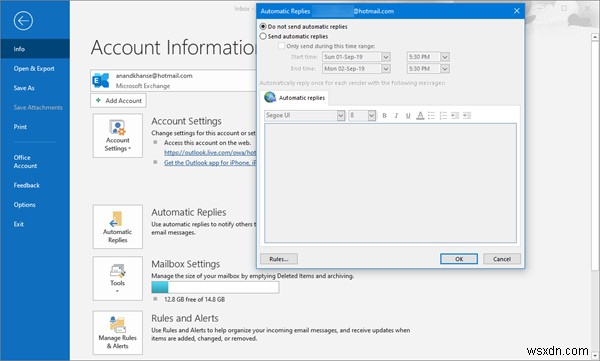Click the Microsoft Exchange account icon
Viewport: 600px width, 361px height.
101,80
